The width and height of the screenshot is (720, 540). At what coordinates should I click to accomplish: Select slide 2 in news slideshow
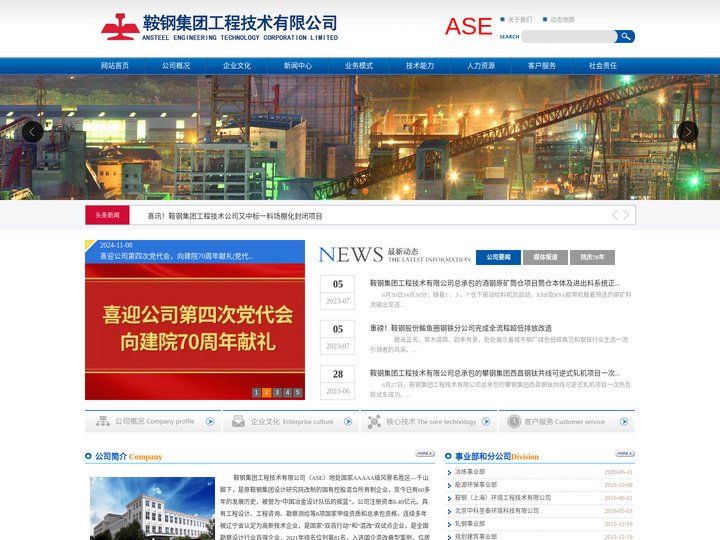[x=266, y=392]
